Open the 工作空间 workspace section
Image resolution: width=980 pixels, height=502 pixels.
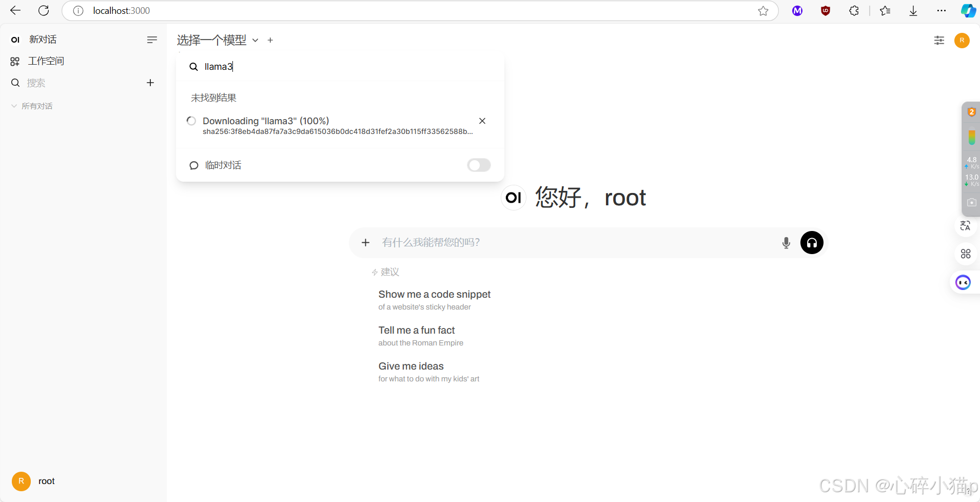click(x=46, y=61)
